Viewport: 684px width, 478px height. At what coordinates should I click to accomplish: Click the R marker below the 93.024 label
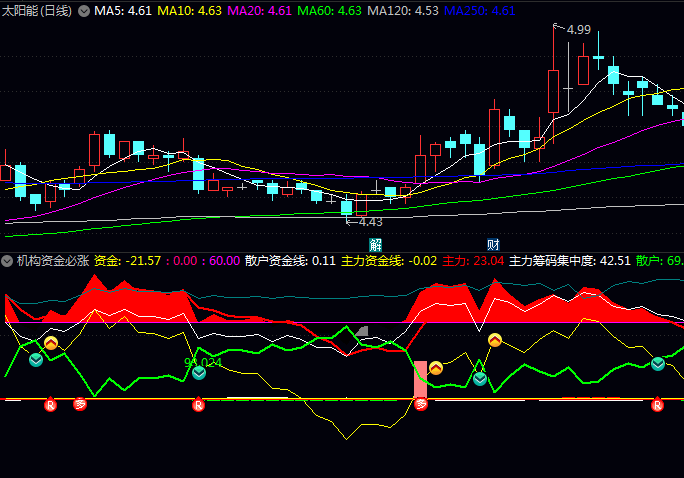[198, 405]
